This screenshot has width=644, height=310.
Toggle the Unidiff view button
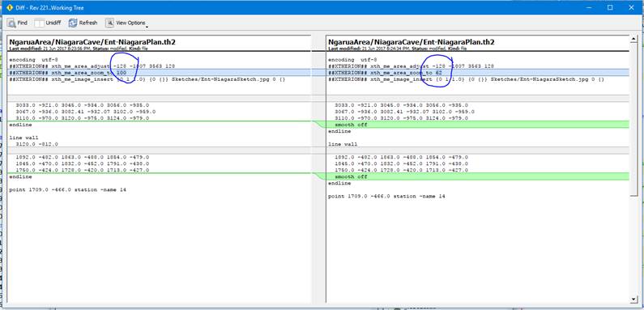(x=48, y=23)
